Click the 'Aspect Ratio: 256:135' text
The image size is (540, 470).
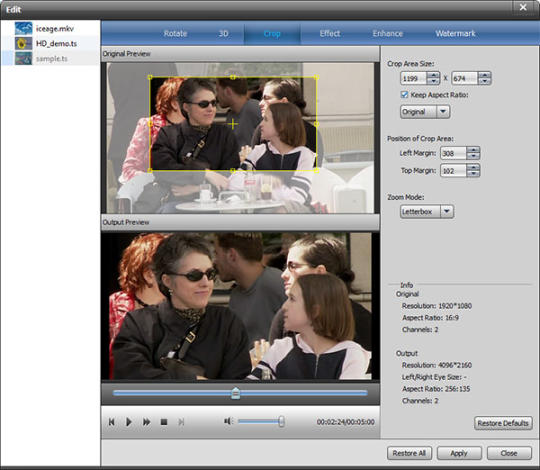click(436, 389)
